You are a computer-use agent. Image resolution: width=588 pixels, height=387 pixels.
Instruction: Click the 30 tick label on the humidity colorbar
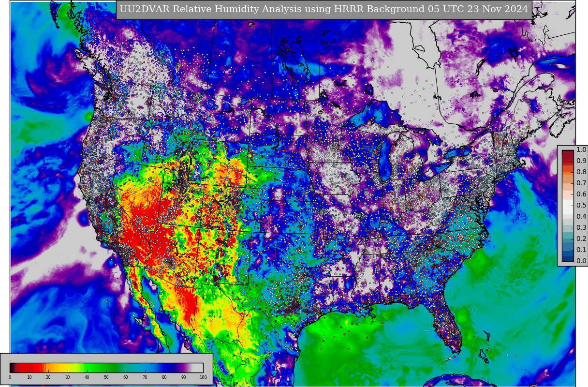[x=68, y=377]
